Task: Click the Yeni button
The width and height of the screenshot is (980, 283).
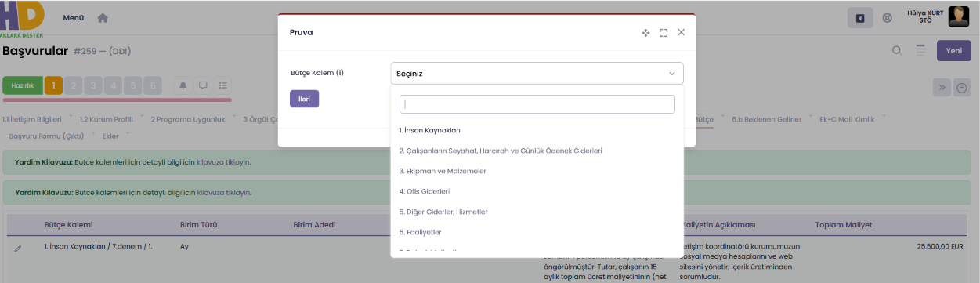Action: pyautogui.click(x=953, y=51)
